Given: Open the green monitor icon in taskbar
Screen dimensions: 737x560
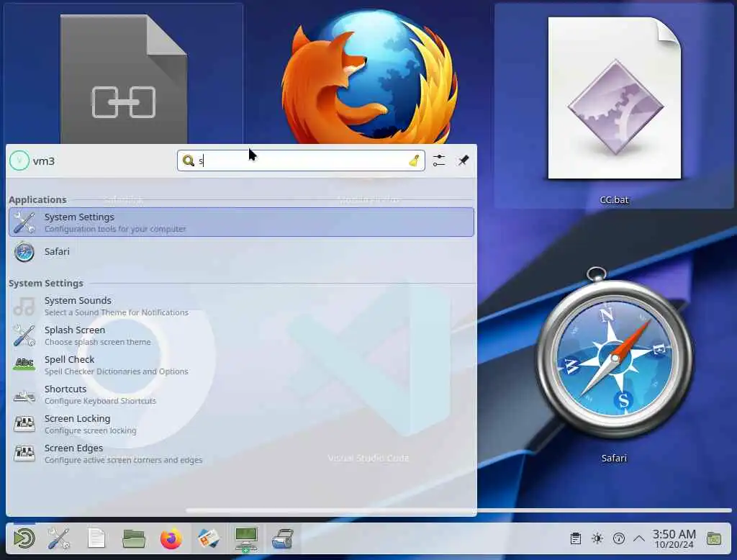Looking at the screenshot, I should point(246,539).
